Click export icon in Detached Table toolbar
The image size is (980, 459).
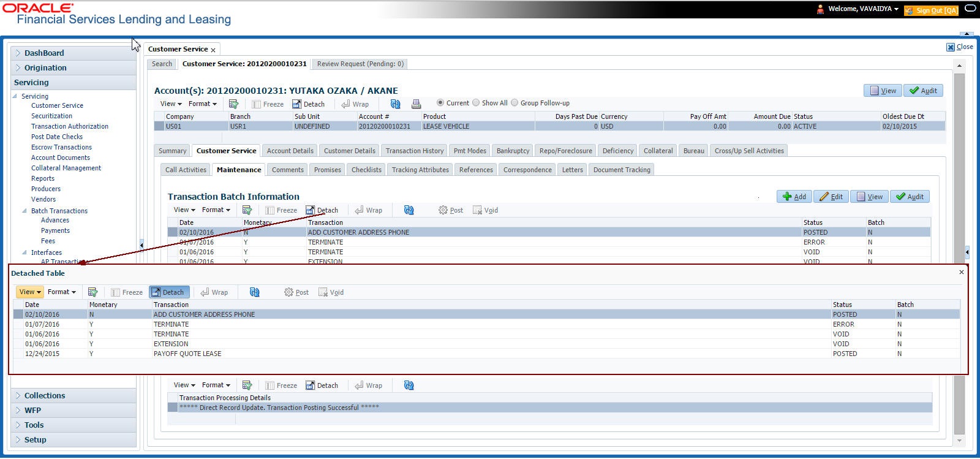92,292
